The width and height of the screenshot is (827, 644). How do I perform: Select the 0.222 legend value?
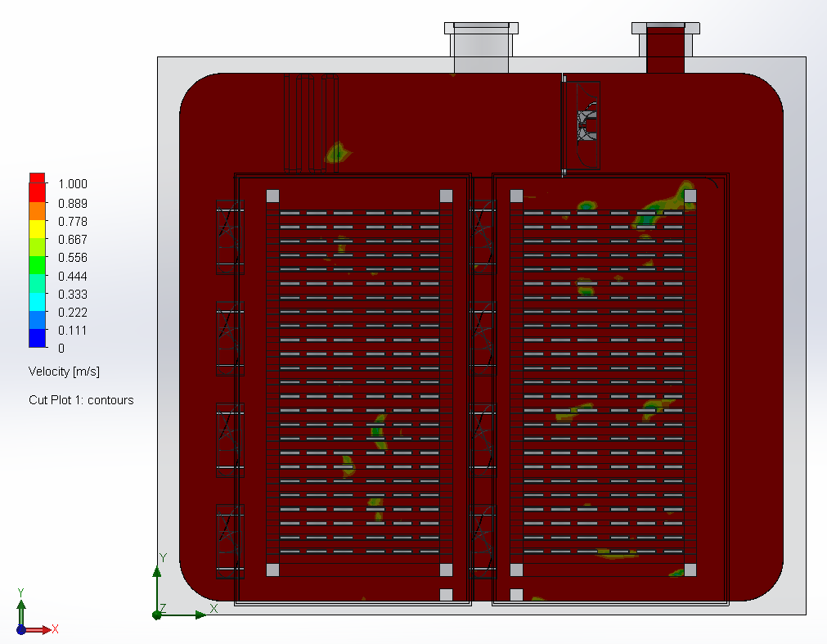point(72,313)
